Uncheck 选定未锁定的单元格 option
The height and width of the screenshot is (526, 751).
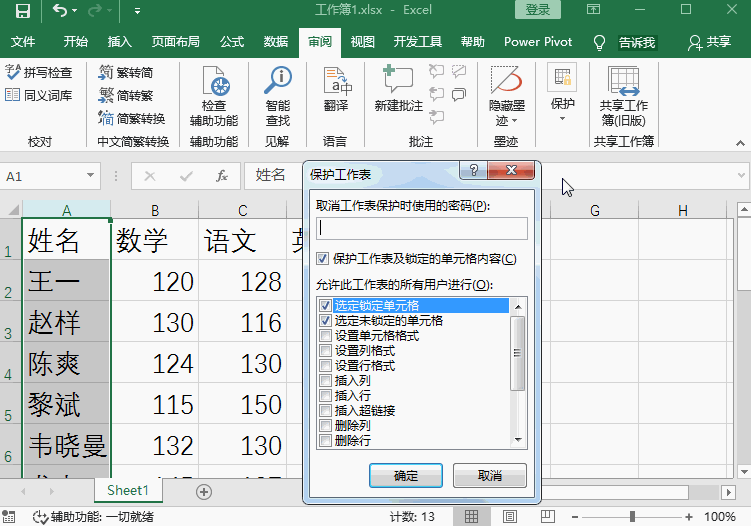pos(325,321)
